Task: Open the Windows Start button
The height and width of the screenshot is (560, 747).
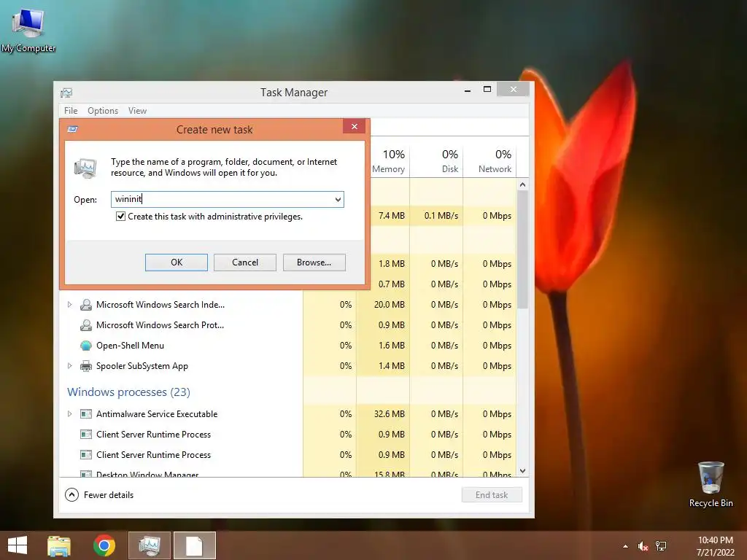Action: pyautogui.click(x=18, y=545)
